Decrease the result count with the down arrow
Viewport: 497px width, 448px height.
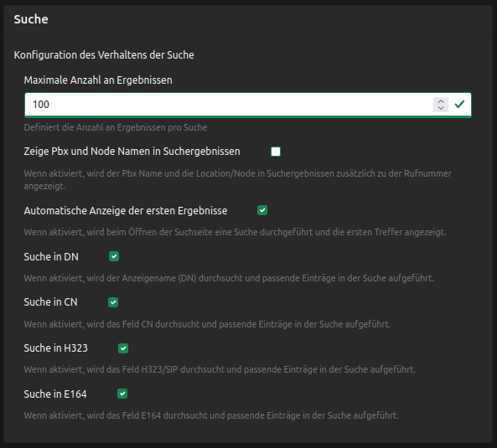[441, 108]
